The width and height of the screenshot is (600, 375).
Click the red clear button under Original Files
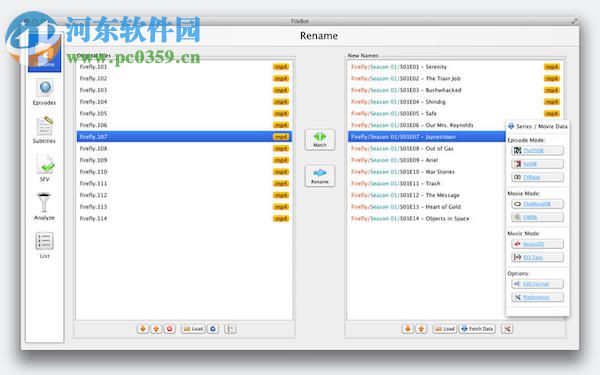tap(170, 329)
